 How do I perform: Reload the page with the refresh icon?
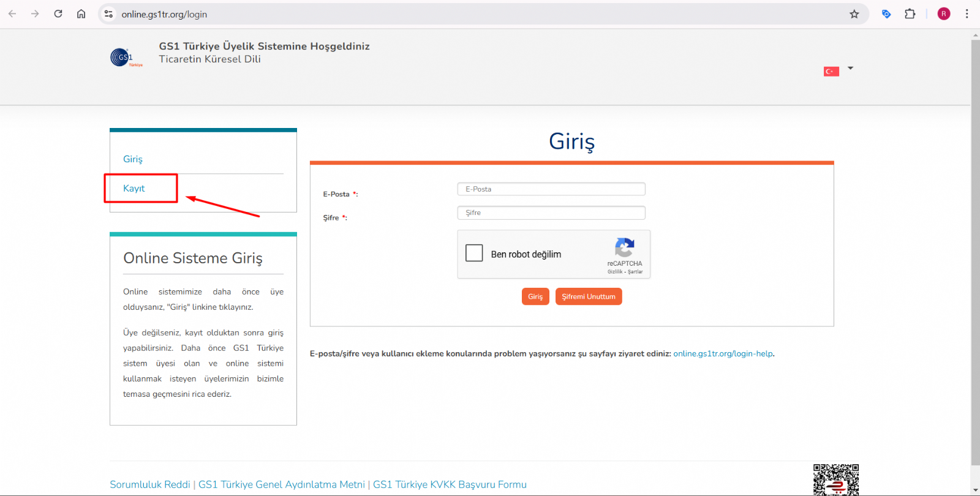point(58,14)
